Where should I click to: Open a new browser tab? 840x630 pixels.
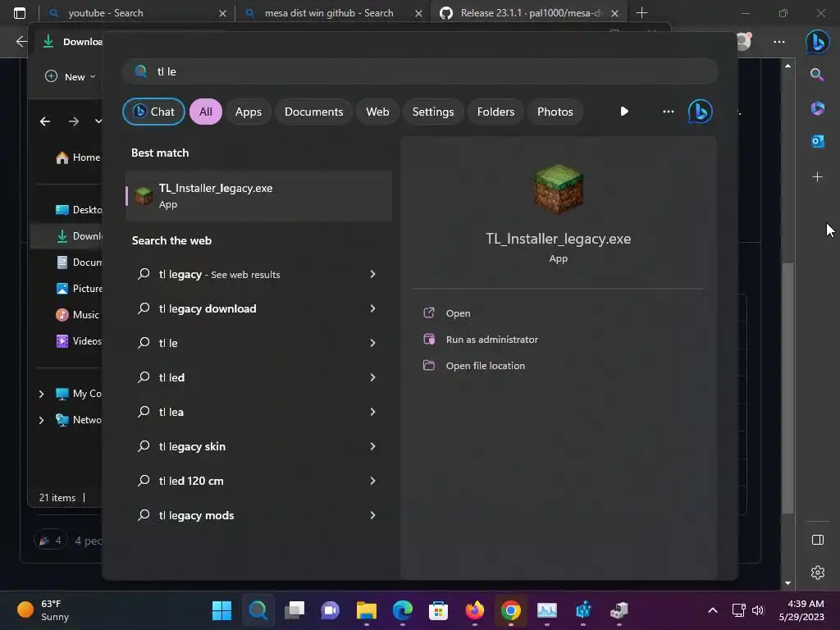[641, 13]
